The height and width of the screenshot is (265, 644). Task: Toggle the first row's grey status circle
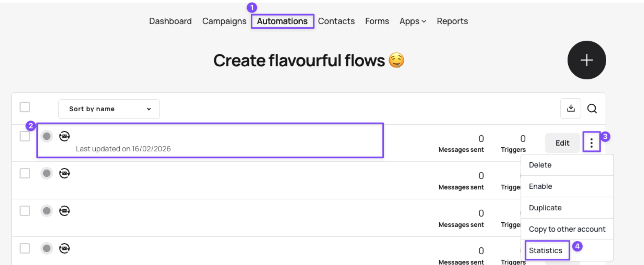pyautogui.click(x=47, y=136)
